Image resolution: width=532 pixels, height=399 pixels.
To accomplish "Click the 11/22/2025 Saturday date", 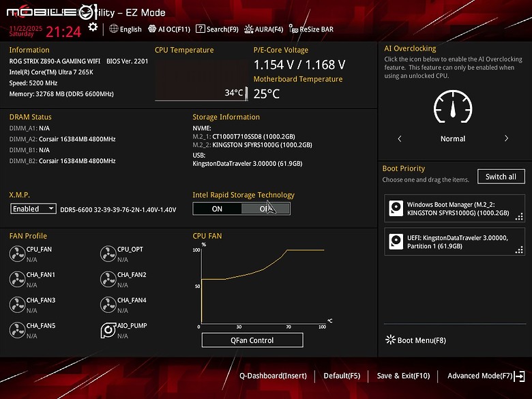I will 26,31.
